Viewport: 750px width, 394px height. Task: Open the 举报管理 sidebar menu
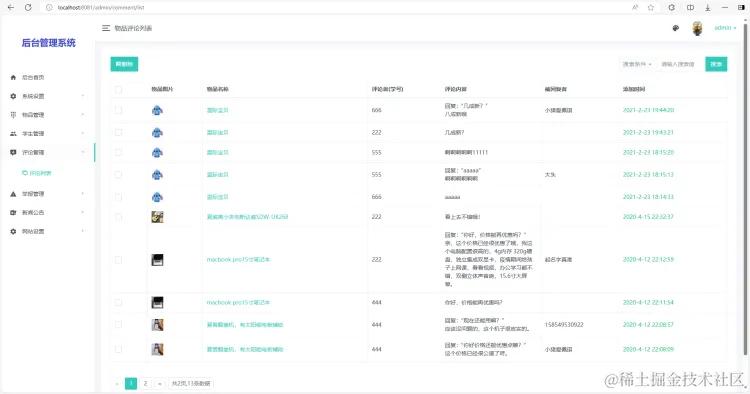[x=48, y=194]
